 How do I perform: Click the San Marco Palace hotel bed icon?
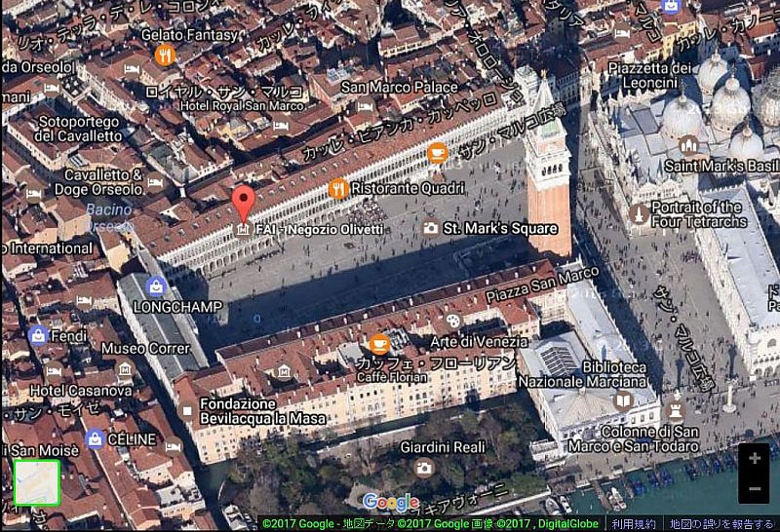point(365,106)
